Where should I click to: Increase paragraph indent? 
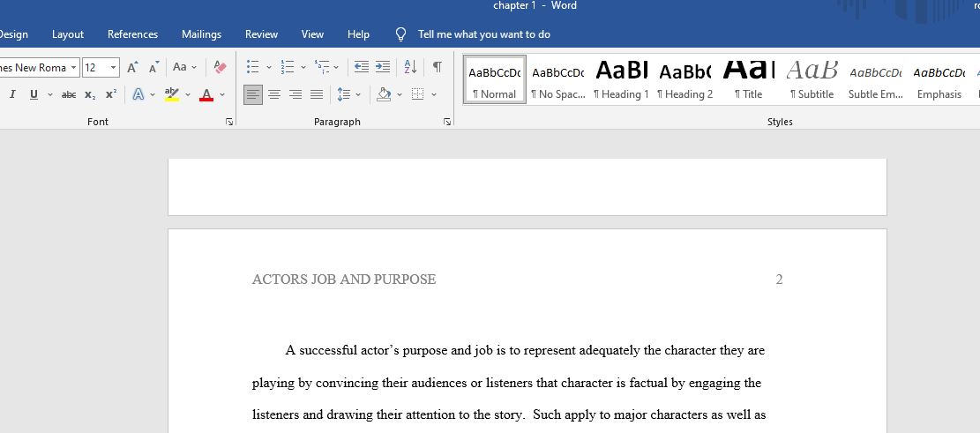point(383,67)
